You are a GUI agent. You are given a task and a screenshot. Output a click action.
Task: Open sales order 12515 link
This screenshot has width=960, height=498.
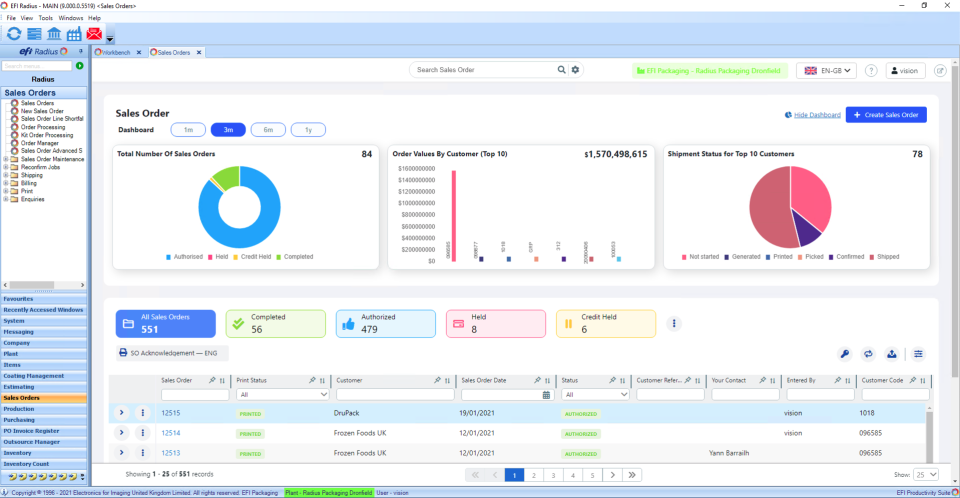coord(171,413)
